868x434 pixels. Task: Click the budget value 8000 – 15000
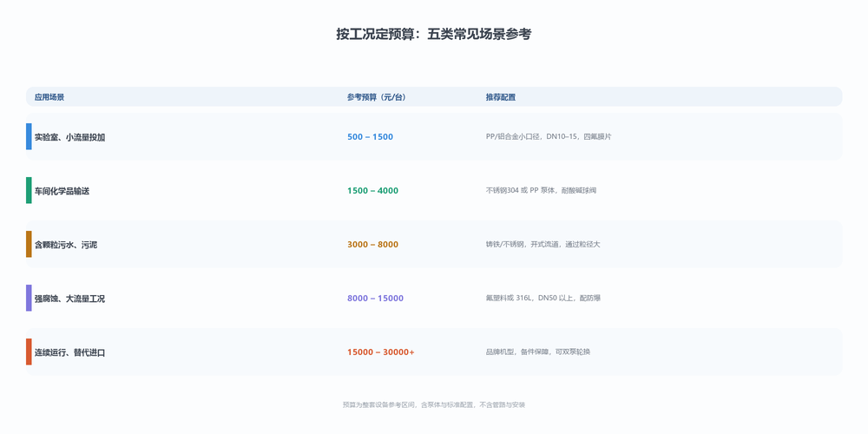click(x=375, y=298)
